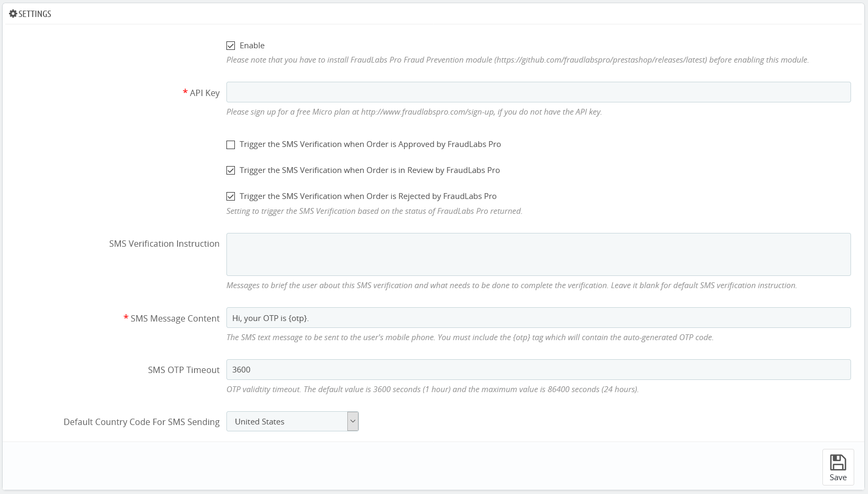The width and height of the screenshot is (868, 494).
Task: Click 'Default Country Code For SMS Sending' label
Action: (x=142, y=422)
